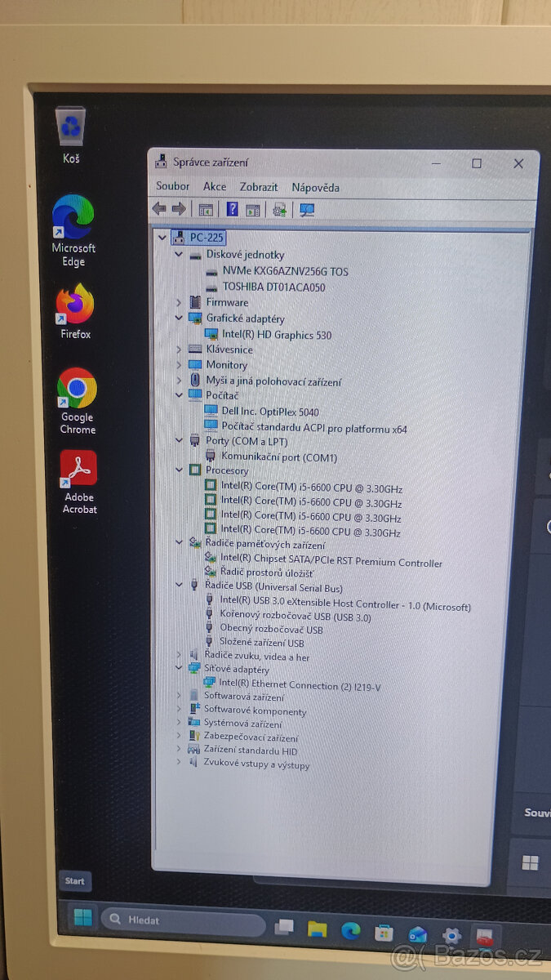
Task: Open Microsoft Store from the taskbar
Action: [384, 932]
